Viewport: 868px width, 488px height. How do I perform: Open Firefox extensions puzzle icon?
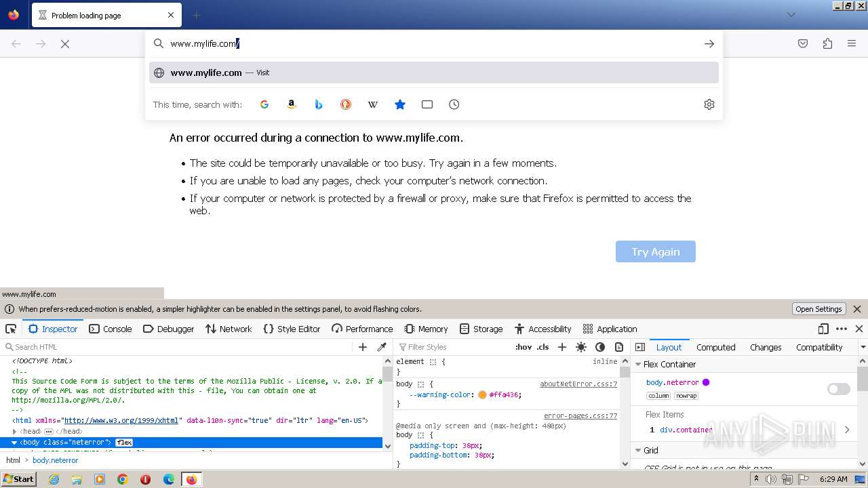827,43
